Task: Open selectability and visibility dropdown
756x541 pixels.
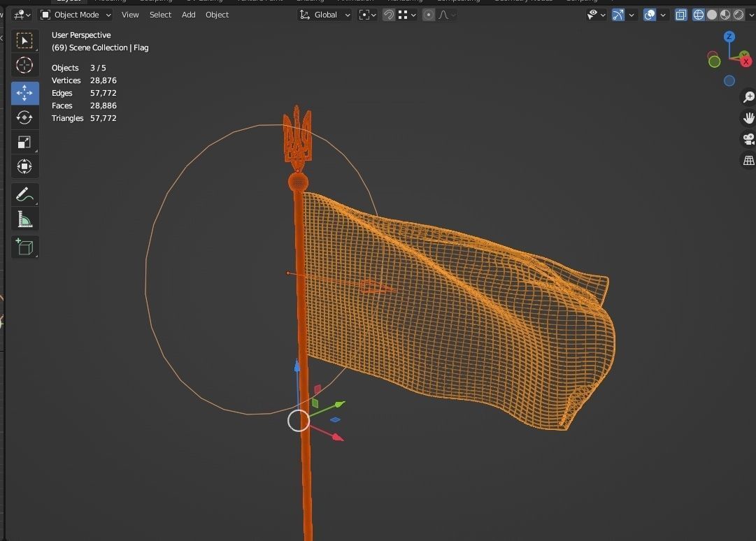Action: (596, 15)
